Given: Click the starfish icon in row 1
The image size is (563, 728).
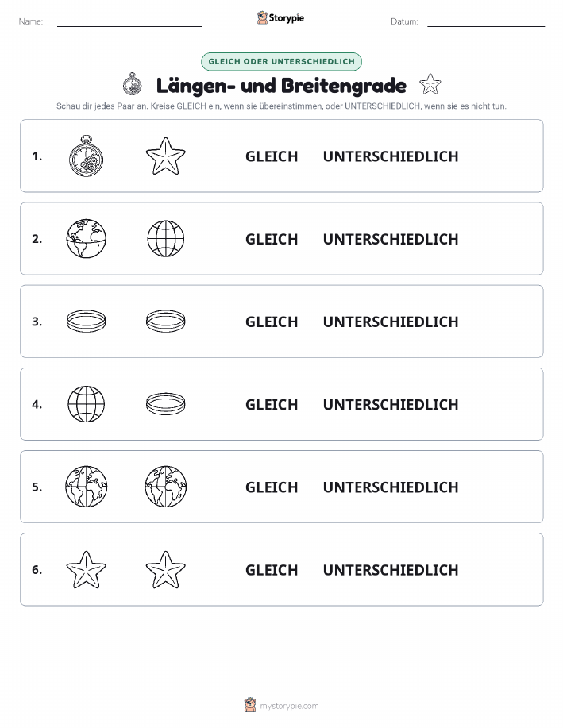Looking at the screenshot, I should [x=166, y=156].
